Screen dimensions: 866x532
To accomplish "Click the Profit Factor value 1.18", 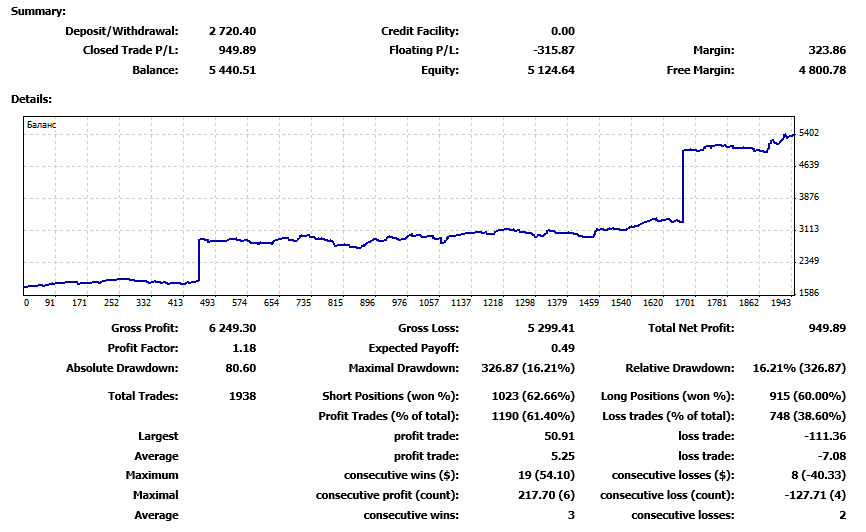I will pyautogui.click(x=242, y=348).
